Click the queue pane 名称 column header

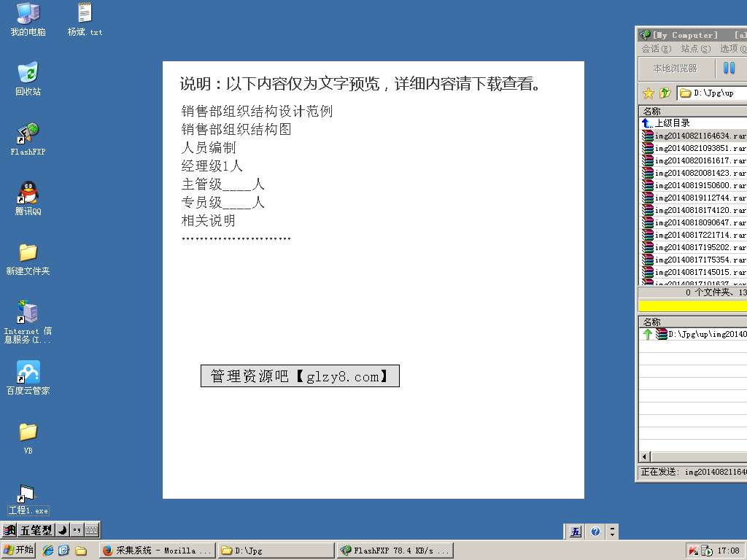tap(693, 322)
